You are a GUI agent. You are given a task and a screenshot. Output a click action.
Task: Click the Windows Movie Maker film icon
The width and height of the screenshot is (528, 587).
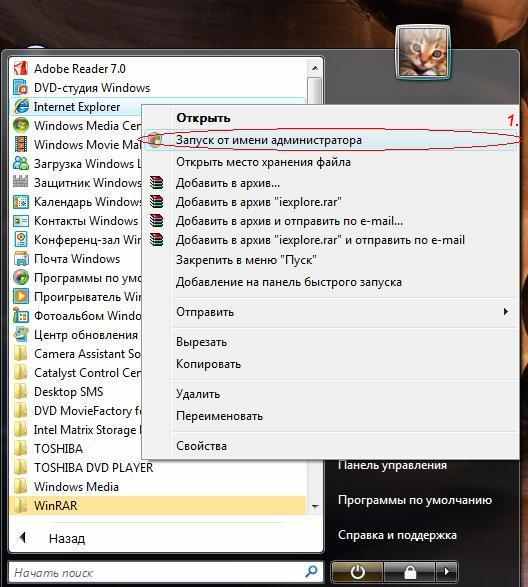pos(21,145)
